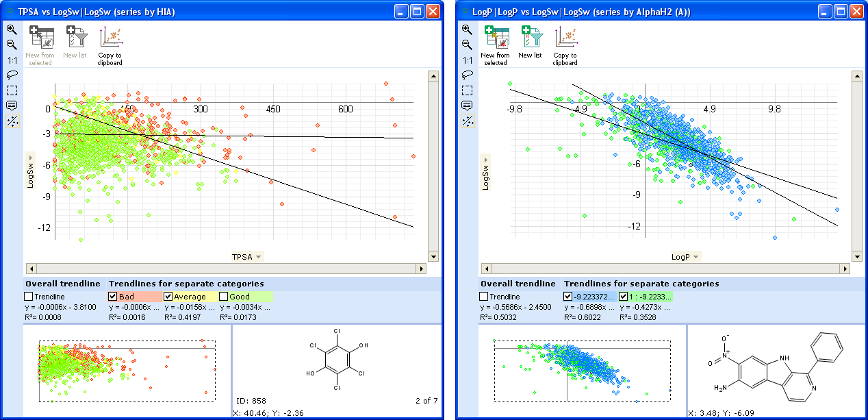
Task: Enable overall Trendline in TPSA window
Action: (x=29, y=297)
